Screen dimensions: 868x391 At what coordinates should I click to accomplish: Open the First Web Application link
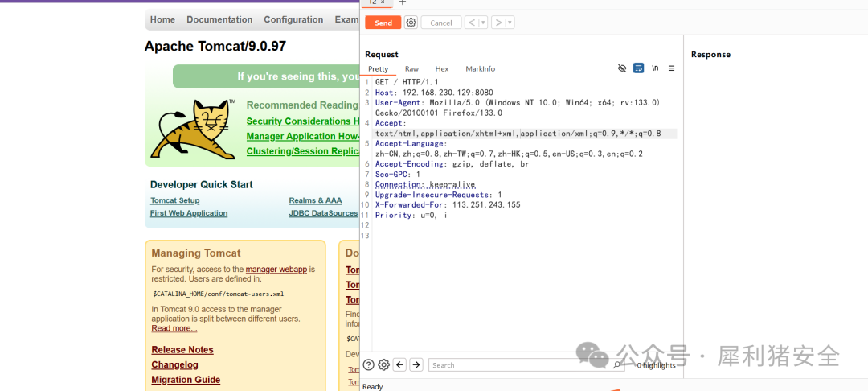point(189,213)
